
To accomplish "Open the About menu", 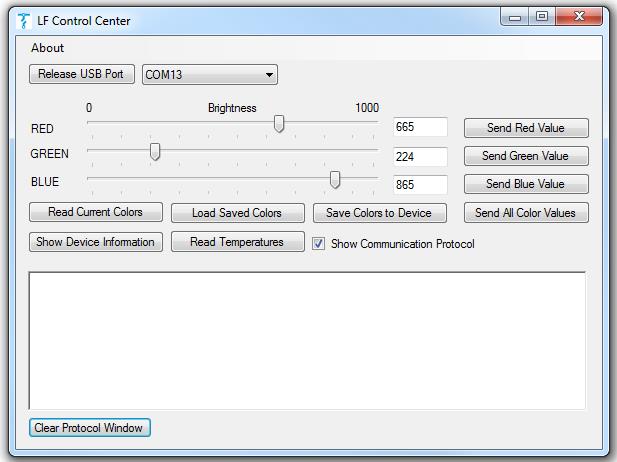I will point(47,48).
